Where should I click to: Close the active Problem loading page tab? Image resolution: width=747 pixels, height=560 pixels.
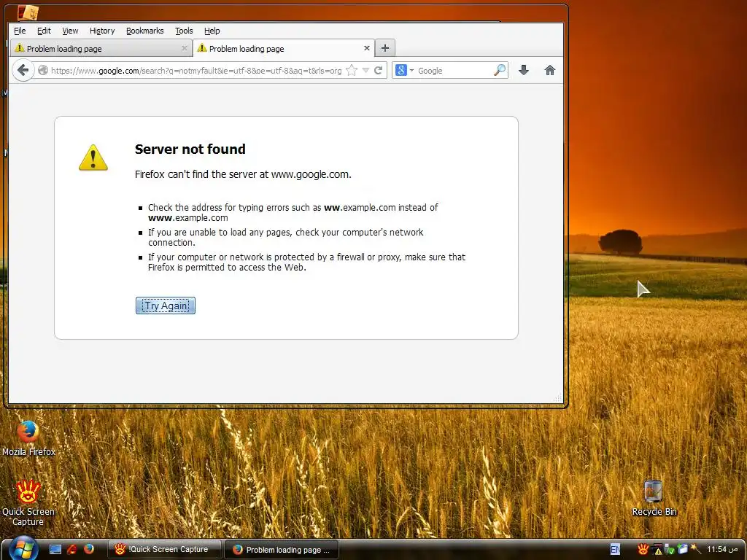[366, 48]
